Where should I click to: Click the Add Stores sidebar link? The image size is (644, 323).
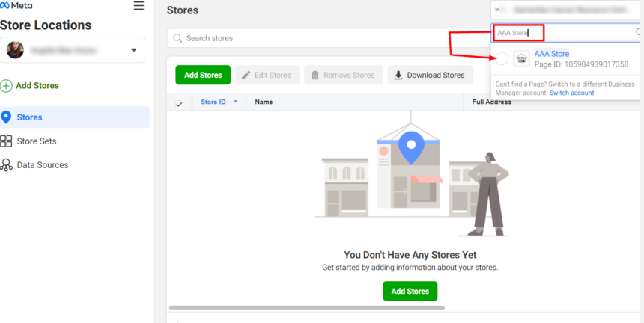(x=37, y=86)
